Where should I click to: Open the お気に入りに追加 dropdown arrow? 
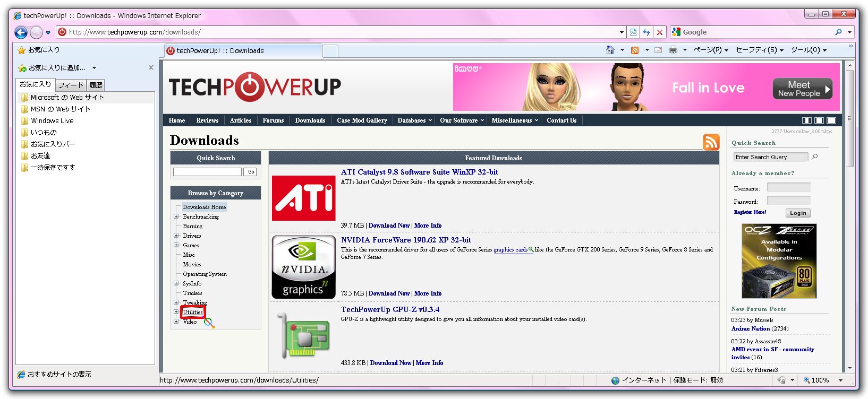click(x=94, y=68)
